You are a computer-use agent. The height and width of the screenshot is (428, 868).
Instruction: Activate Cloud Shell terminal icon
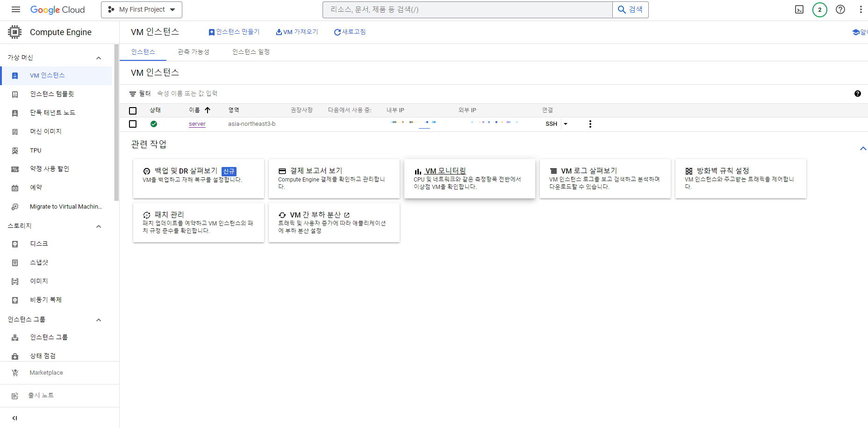tap(799, 9)
